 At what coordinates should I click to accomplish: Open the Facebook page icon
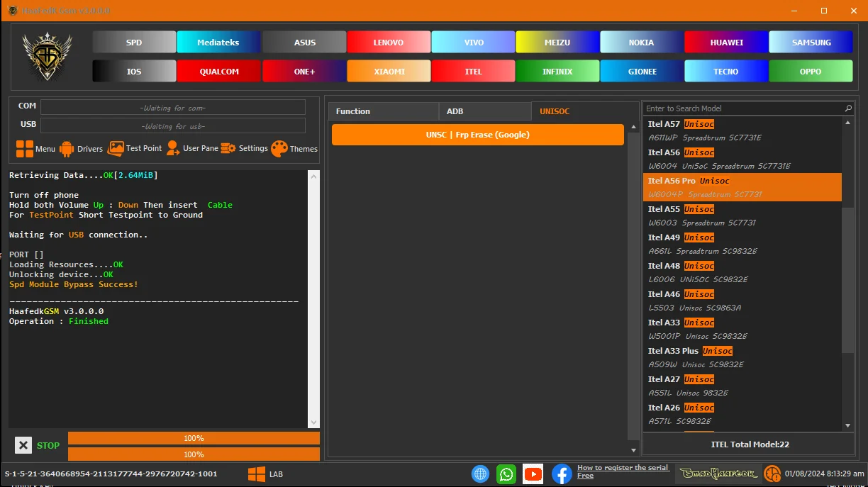(x=562, y=474)
